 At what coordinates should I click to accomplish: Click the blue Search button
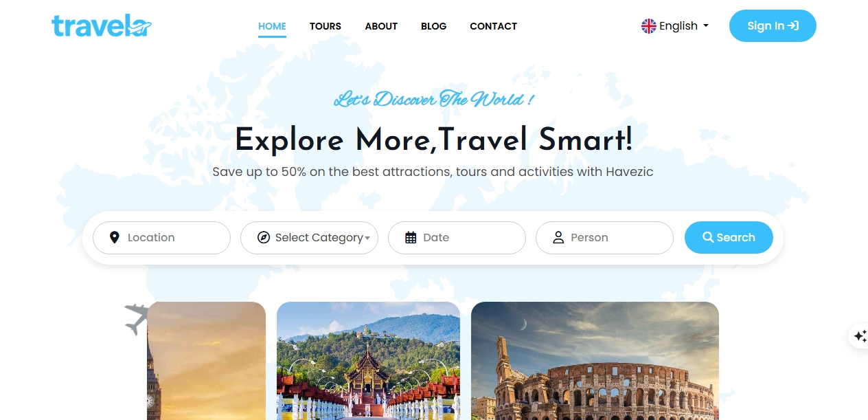[729, 238]
